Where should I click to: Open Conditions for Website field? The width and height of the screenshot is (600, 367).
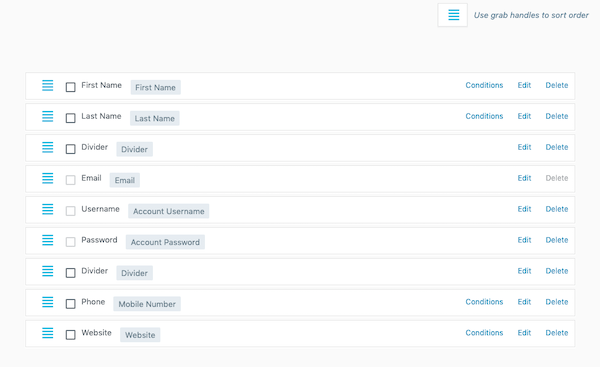point(484,333)
